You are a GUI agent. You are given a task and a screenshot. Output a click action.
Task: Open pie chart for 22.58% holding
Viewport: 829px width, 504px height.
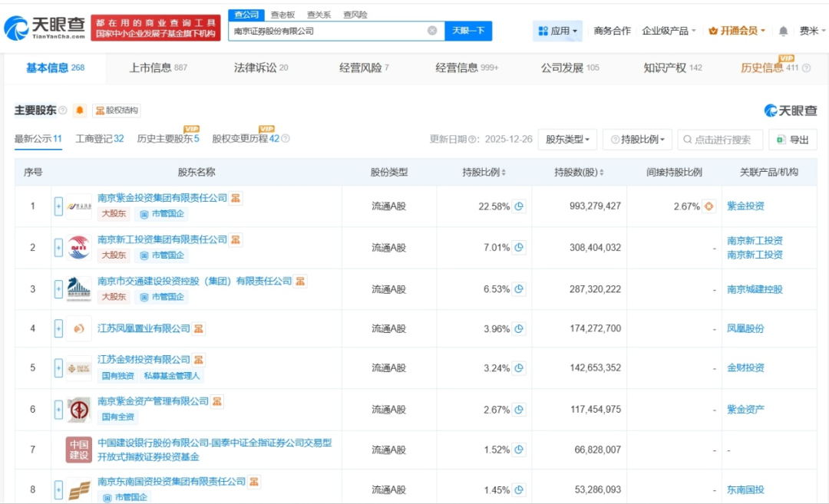(x=519, y=206)
